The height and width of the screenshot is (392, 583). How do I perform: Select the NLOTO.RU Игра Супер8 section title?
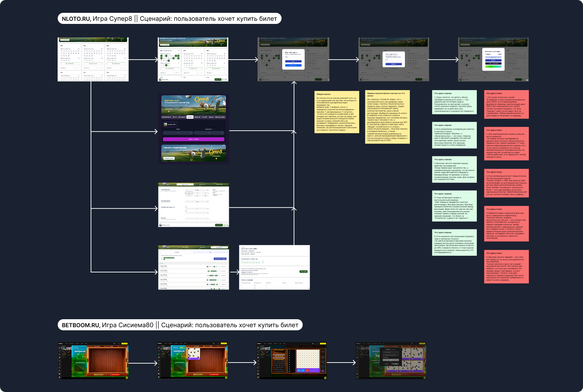click(x=169, y=19)
